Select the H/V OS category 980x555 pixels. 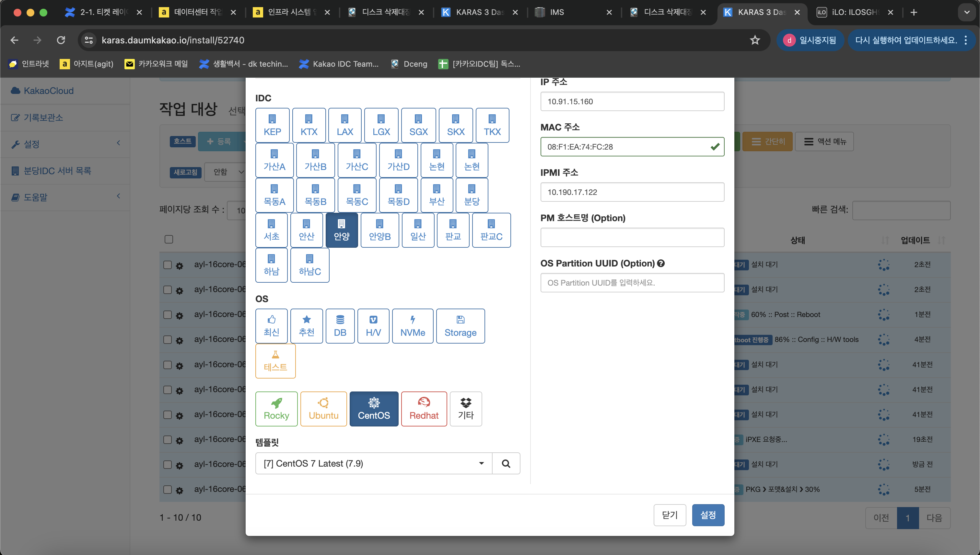coord(373,326)
